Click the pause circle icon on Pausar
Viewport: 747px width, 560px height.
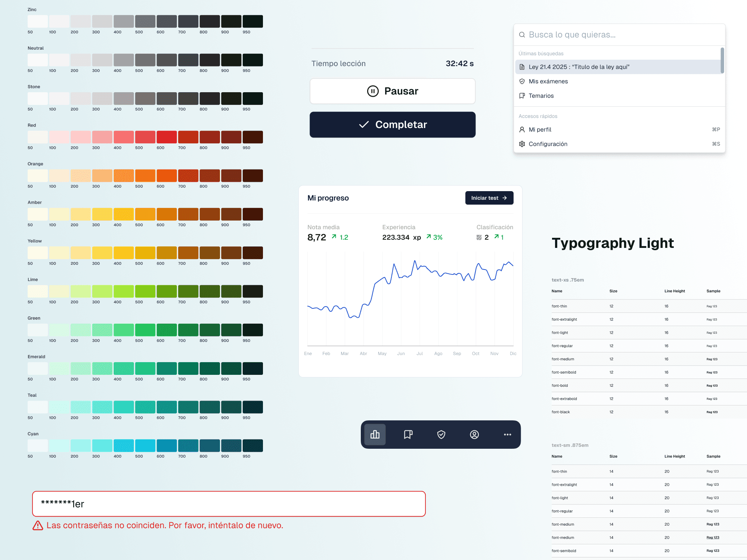373,91
